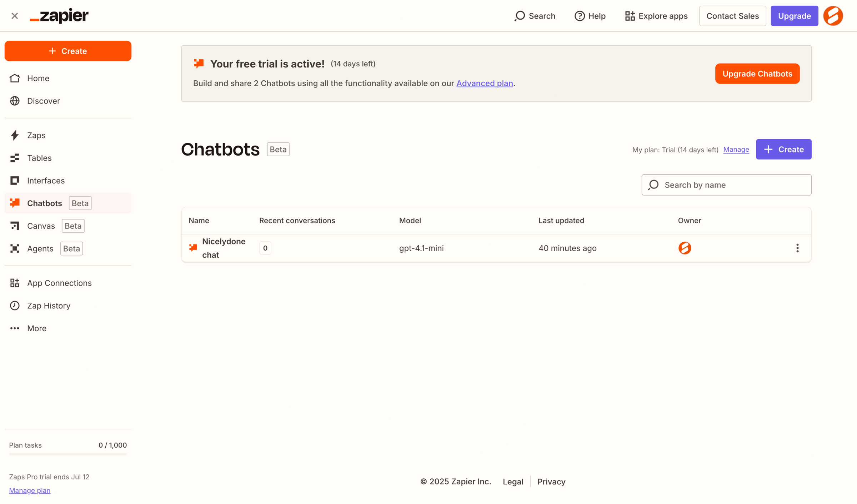857x504 pixels.
Task: Click the owner avatar in the table row
Action: coord(685,248)
